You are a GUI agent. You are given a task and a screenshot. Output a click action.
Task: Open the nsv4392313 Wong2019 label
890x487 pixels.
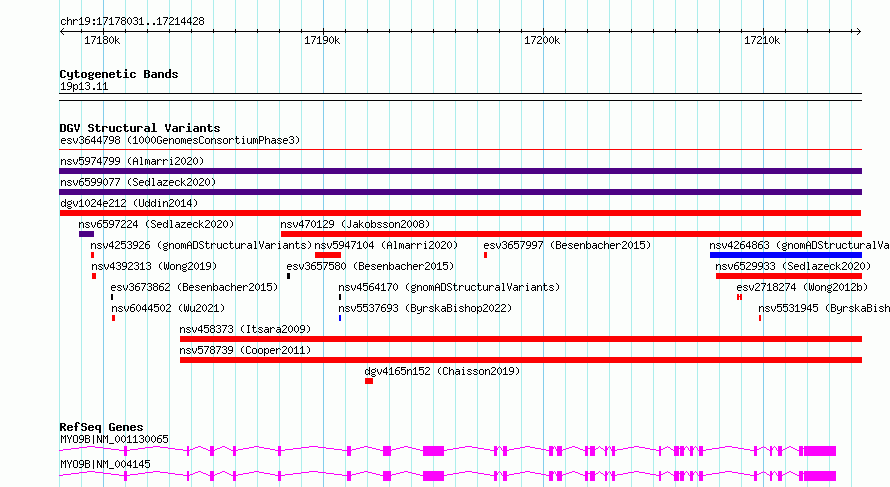coord(154,266)
